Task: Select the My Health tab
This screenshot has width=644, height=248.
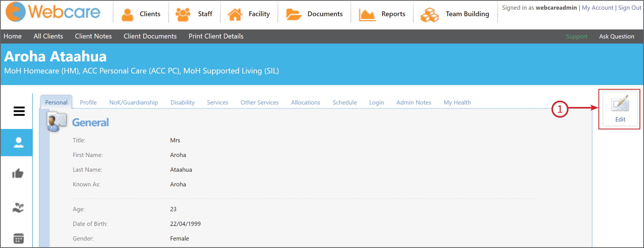Action: [x=457, y=102]
